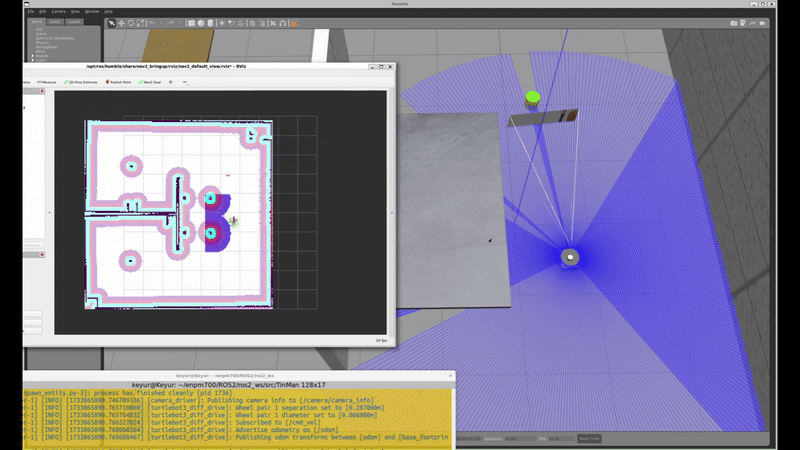
Task: Activate the Gazebo rotate mode tool
Action: point(132,22)
